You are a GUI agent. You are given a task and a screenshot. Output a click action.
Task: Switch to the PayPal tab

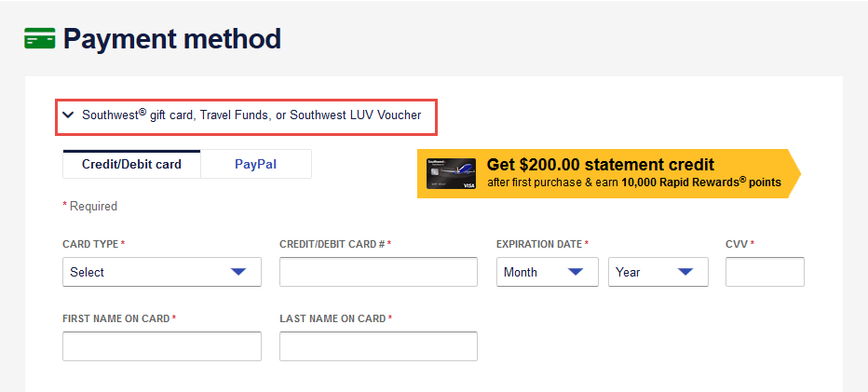point(256,165)
